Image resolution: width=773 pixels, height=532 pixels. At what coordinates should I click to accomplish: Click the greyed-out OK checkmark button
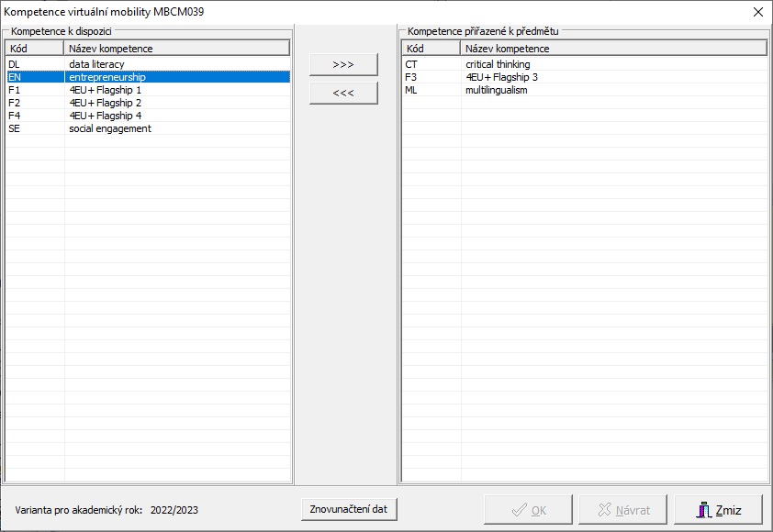[529, 510]
